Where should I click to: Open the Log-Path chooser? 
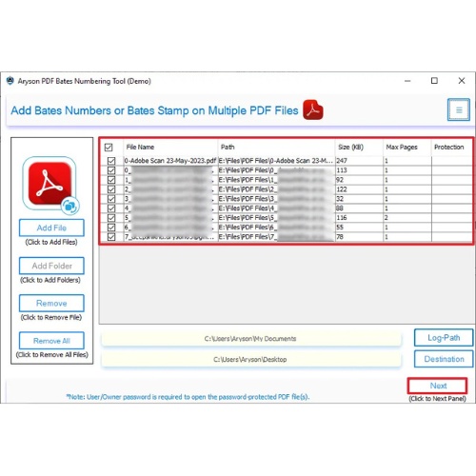pyautogui.click(x=444, y=338)
